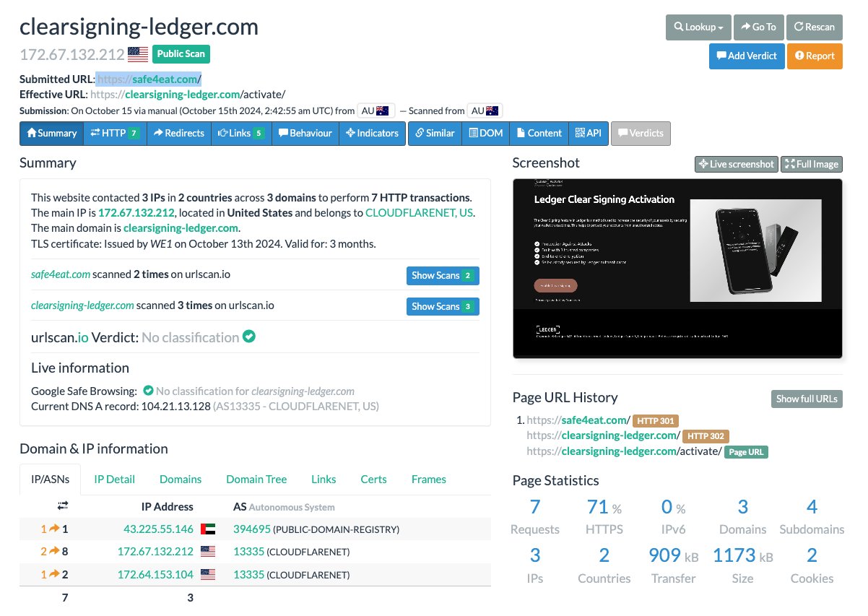Click the Show full URLs button
The image size is (868, 616).
(x=807, y=399)
